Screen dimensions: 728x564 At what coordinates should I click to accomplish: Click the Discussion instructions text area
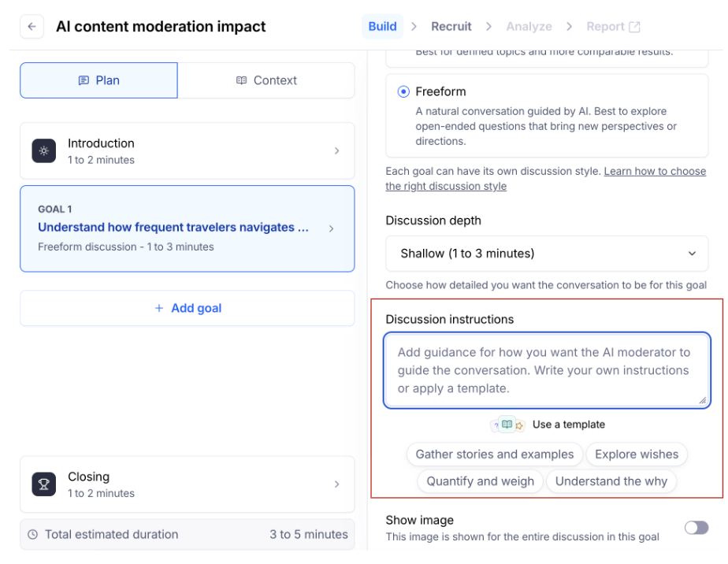click(x=547, y=370)
